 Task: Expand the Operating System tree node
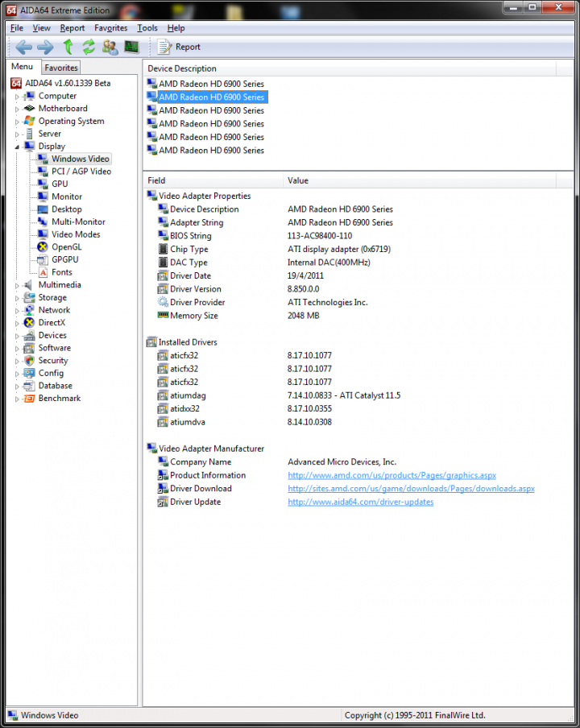[x=17, y=122]
